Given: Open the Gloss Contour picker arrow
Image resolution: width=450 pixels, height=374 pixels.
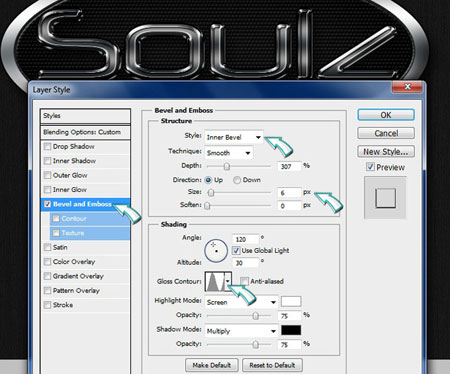Looking at the screenshot, I should coord(228,281).
